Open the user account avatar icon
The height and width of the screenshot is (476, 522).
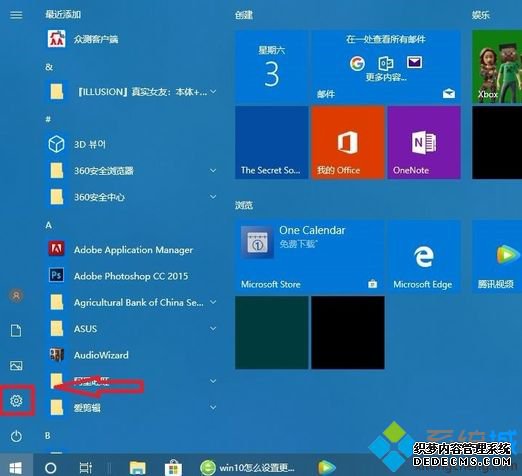pos(16,295)
